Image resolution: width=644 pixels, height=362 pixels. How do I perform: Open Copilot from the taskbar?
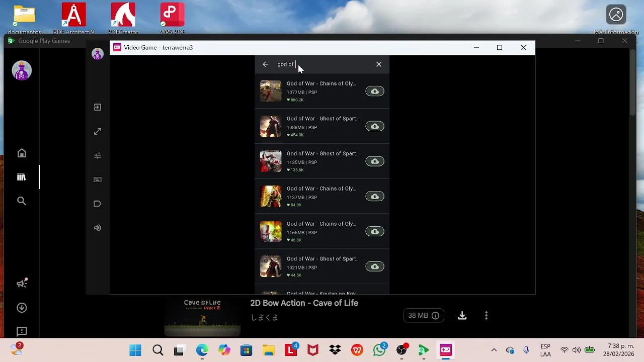click(x=224, y=350)
